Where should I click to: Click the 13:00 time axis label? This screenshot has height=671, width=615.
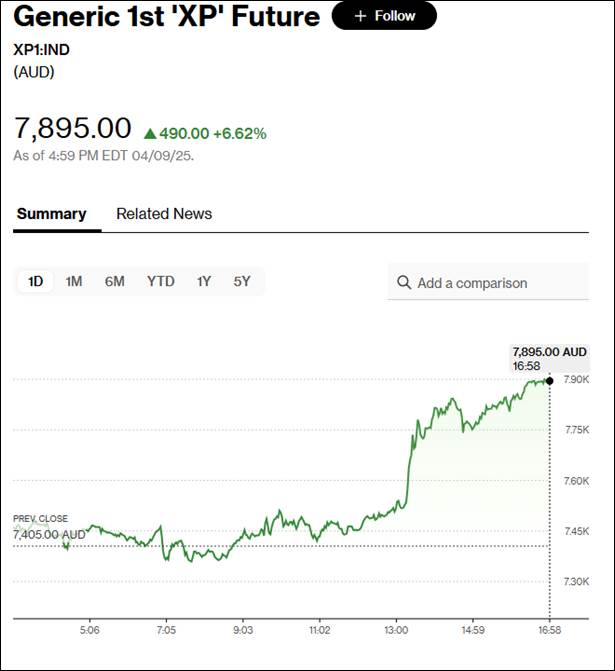396,630
